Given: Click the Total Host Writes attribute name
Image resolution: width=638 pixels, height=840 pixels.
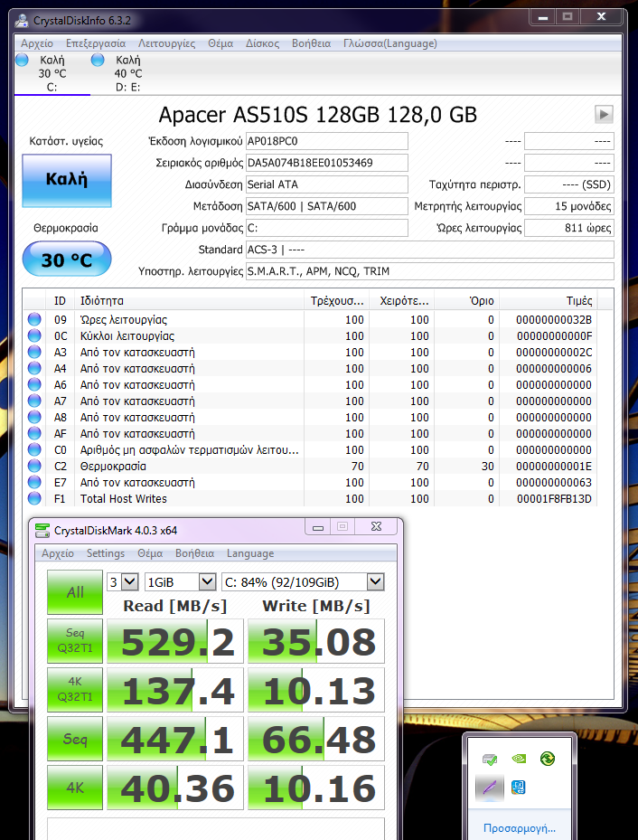Looking at the screenshot, I should click(x=124, y=499).
